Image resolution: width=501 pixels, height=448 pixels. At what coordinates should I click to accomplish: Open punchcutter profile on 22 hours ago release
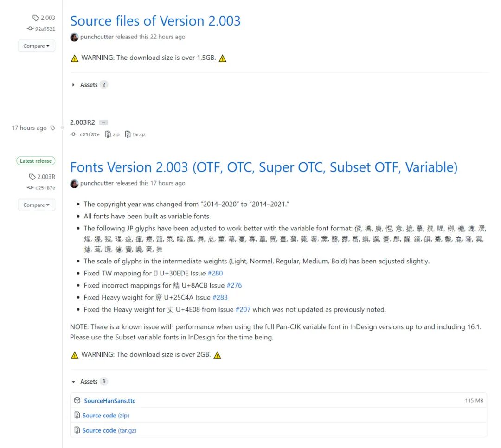click(x=97, y=37)
